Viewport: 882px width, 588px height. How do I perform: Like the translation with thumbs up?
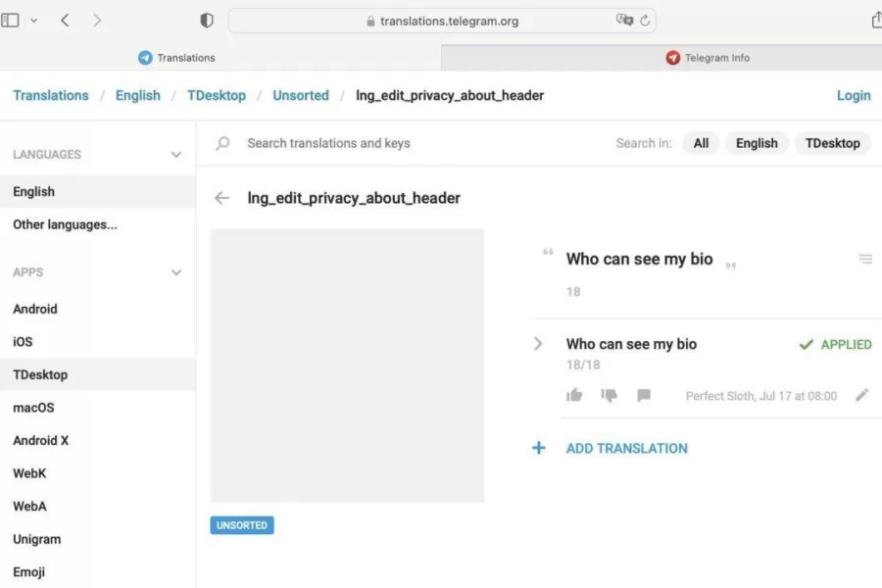click(x=574, y=395)
